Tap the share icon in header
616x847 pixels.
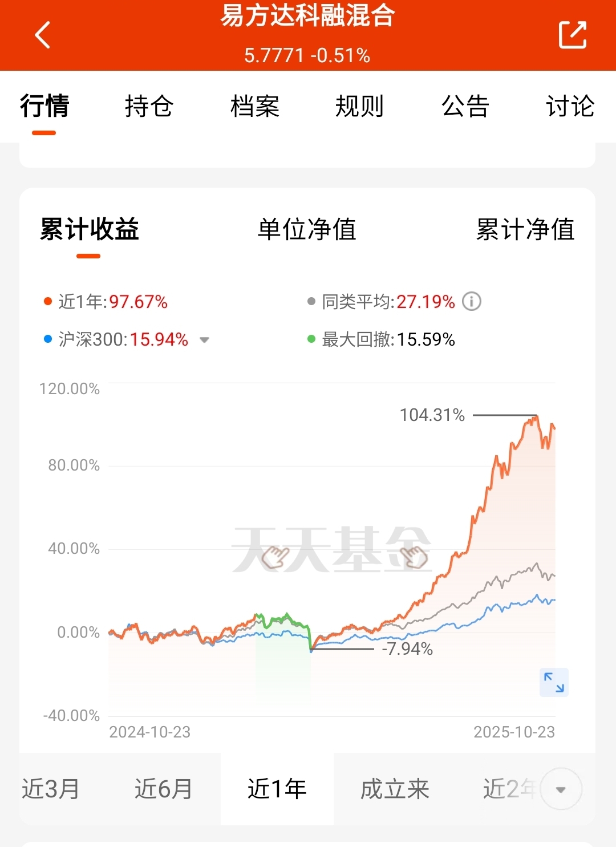pos(572,35)
